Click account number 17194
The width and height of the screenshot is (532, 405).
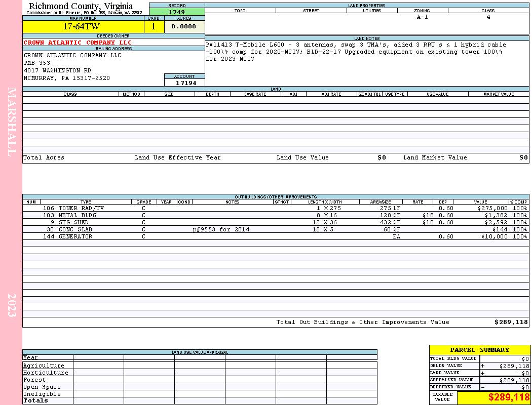click(x=186, y=83)
